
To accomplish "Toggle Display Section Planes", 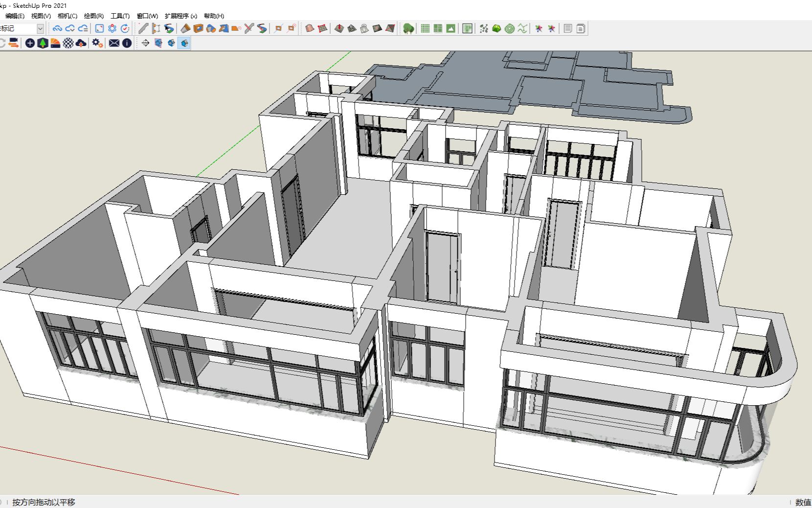I will pyautogui.click(x=158, y=43).
